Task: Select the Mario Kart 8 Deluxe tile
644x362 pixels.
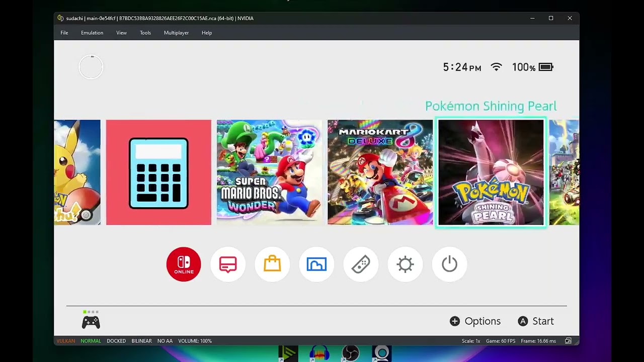Action: click(x=380, y=172)
